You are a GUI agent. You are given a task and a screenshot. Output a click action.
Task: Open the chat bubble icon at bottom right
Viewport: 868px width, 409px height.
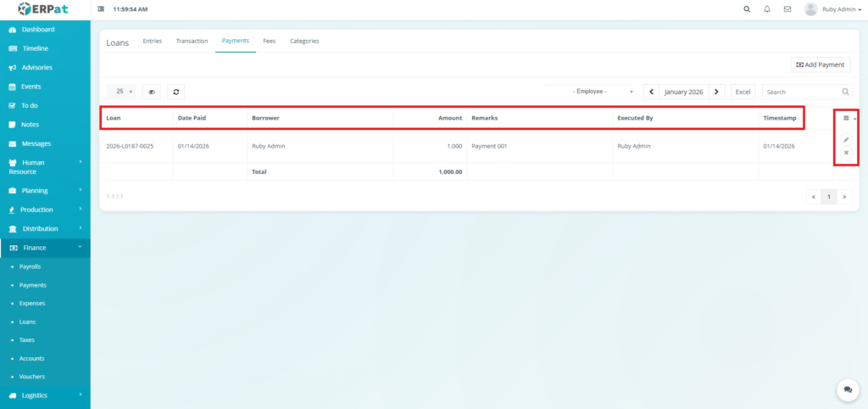[847, 389]
